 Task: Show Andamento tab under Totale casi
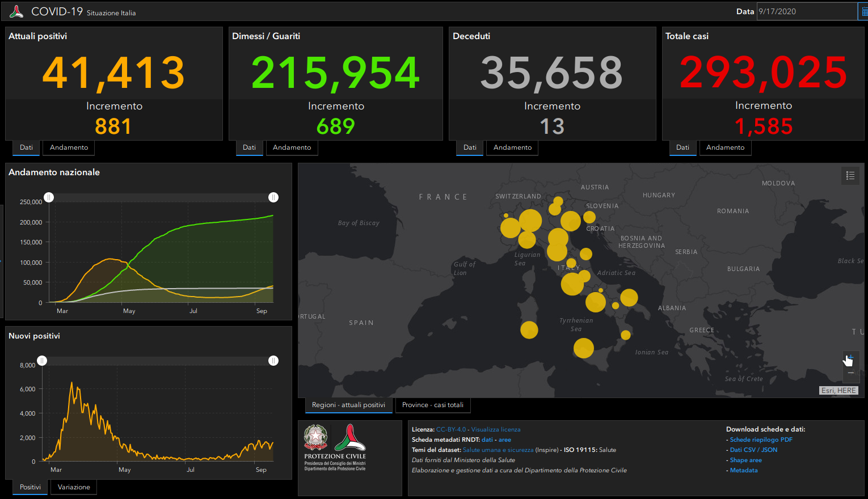(x=725, y=147)
